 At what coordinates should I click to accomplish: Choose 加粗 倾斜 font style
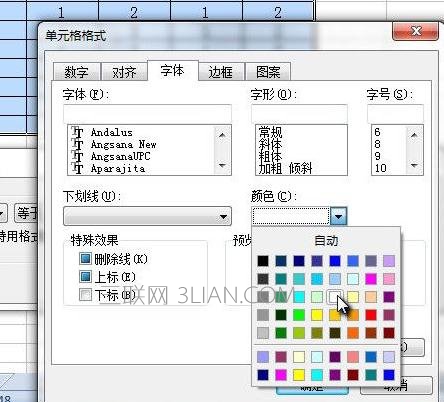(285, 168)
